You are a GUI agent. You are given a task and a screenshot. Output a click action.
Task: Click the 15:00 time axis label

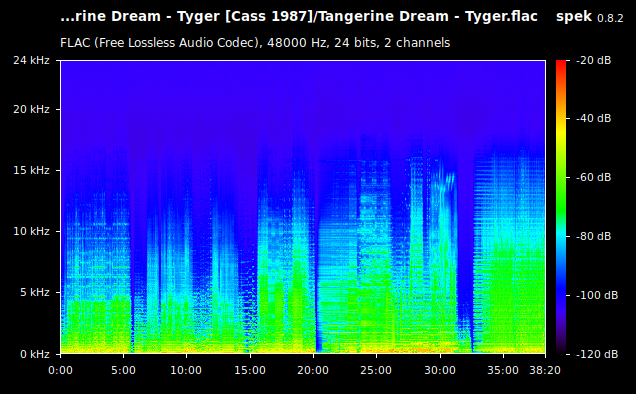click(250, 370)
